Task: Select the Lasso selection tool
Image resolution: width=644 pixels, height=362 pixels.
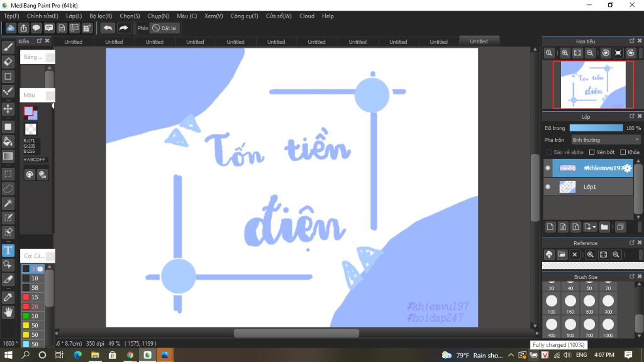Action: pos(8,189)
